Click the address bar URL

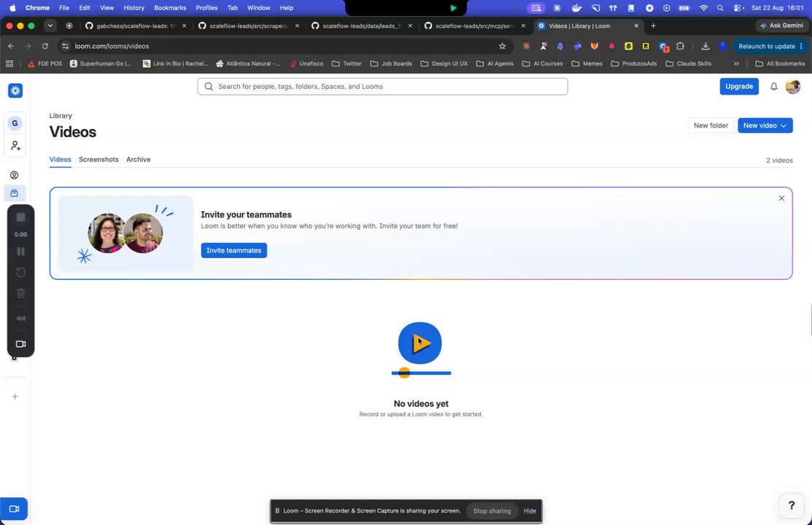click(x=112, y=46)
